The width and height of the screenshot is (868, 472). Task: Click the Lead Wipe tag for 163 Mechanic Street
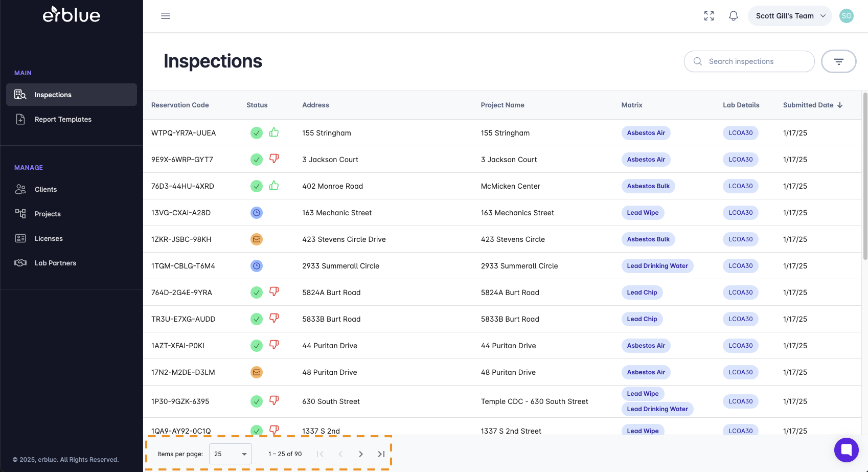pos(643,213)
